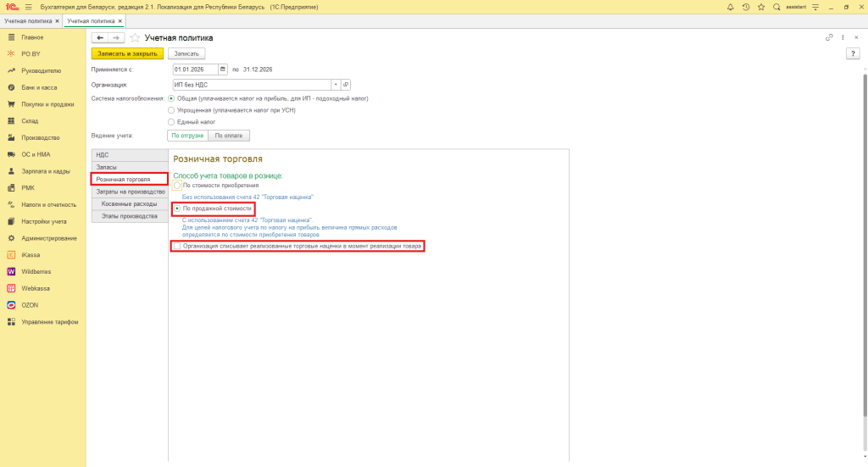
Task: Open the notifications bell icon
Action: point(731,7)
